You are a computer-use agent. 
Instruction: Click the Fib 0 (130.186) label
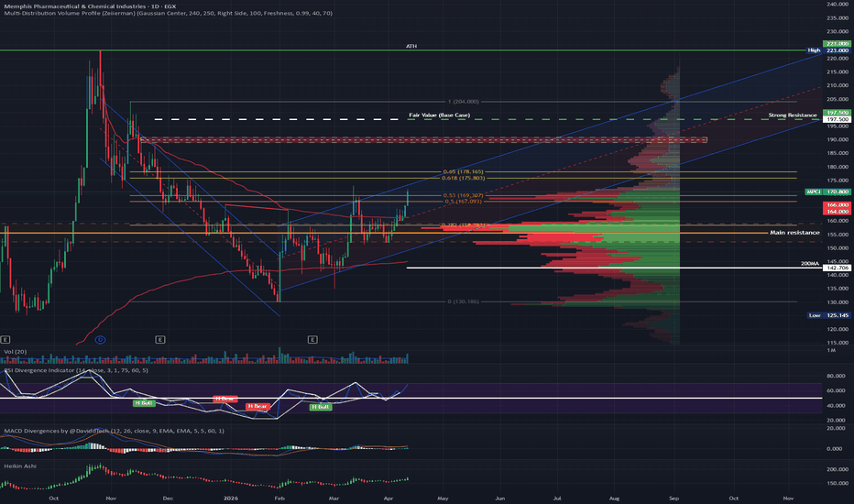click(x=463, y=301)
